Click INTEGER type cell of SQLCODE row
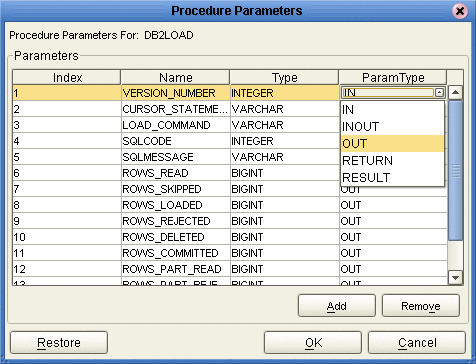Screen dimensions: 476x364 tap(285, 141)
